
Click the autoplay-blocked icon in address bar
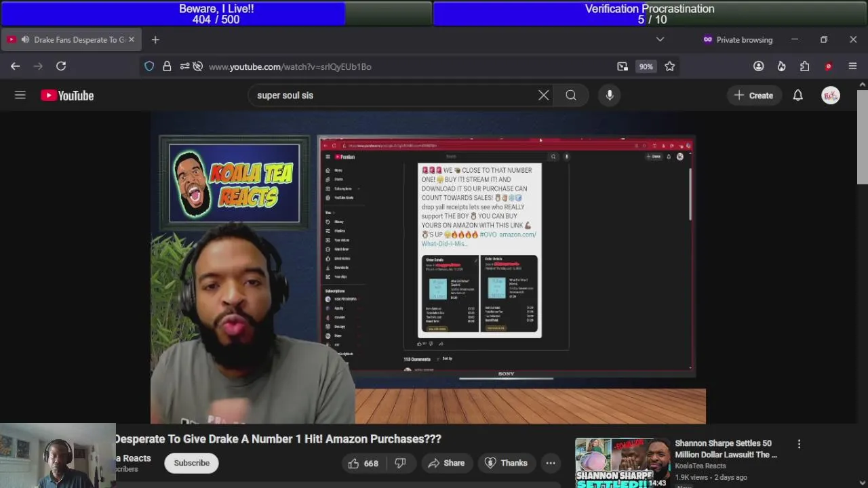(x=198, y=66)
